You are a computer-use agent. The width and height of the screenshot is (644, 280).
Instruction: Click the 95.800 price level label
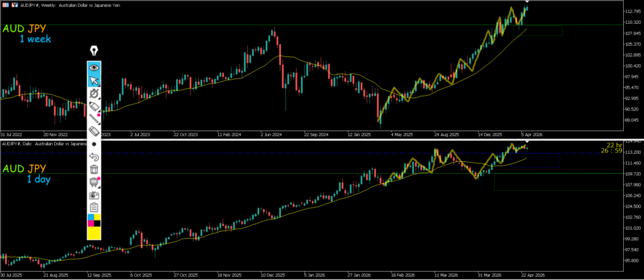point(633,261)
